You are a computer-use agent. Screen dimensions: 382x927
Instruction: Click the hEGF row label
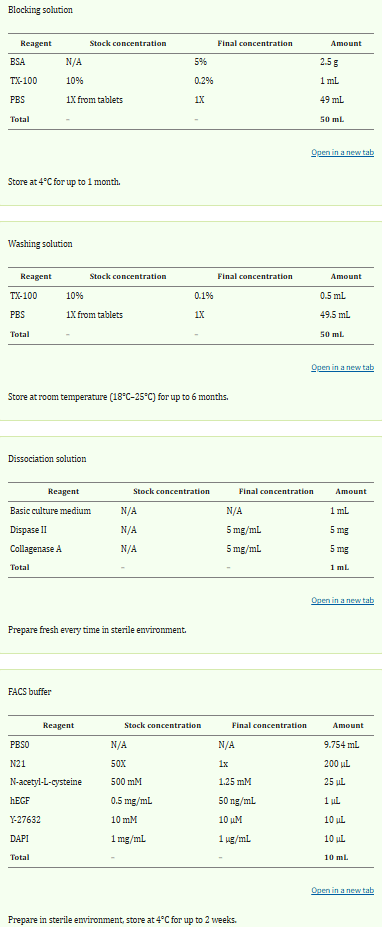pos(20,800)
